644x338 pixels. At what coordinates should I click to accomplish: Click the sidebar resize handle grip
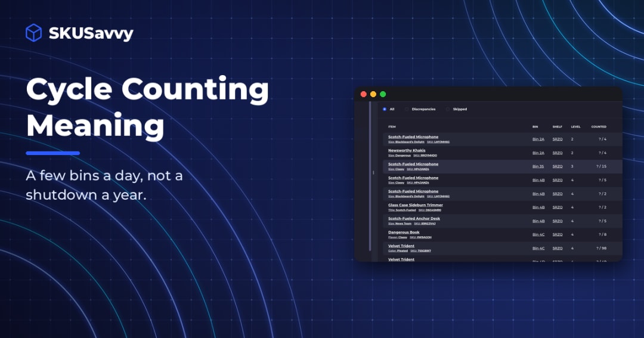[x=373, y=172]
